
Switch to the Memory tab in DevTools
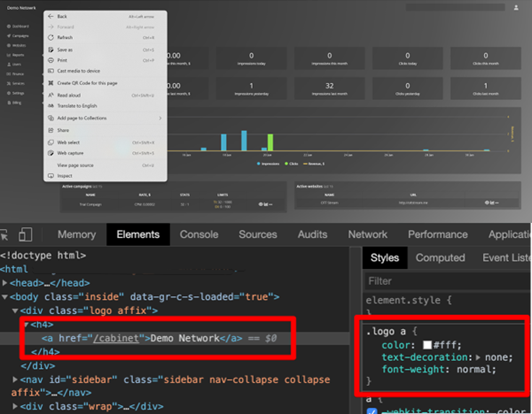[x=77, y=234]
